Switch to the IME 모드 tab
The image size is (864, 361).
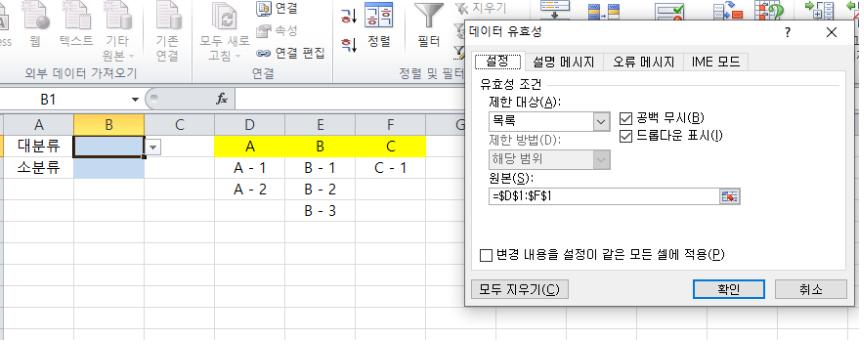(715, 62)
